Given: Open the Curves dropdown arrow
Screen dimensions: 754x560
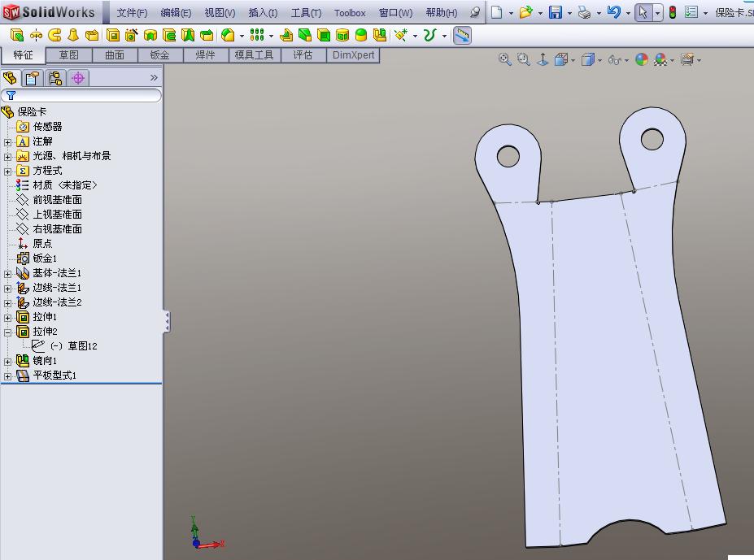Looking at the screenshot, I should 444,36.
